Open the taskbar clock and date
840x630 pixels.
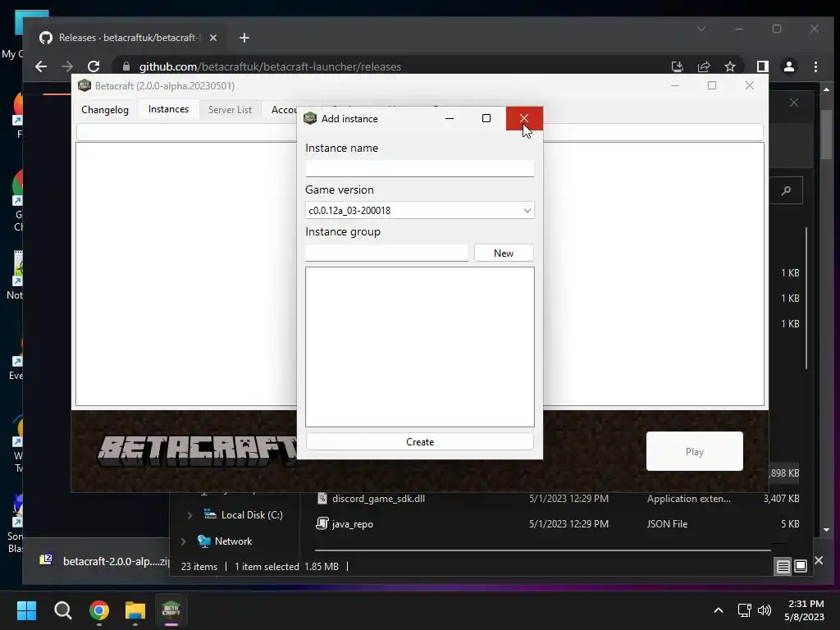pos(805,610)
